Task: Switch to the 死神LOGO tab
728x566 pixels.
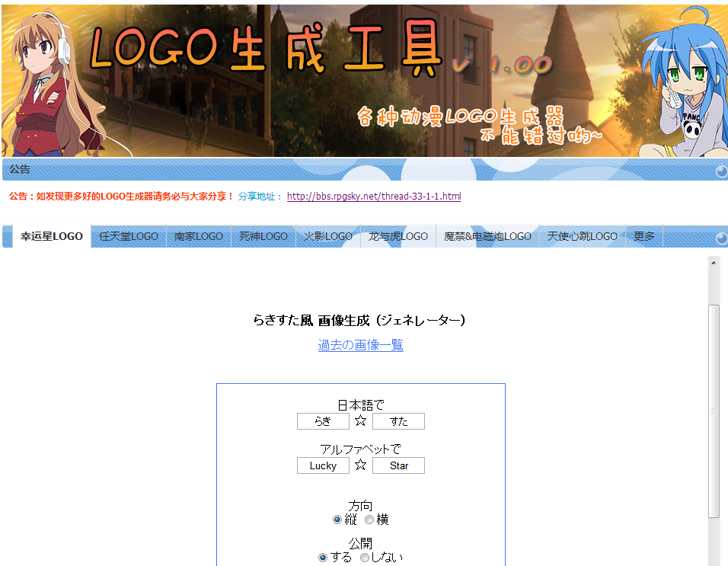Action: (263, 236)
